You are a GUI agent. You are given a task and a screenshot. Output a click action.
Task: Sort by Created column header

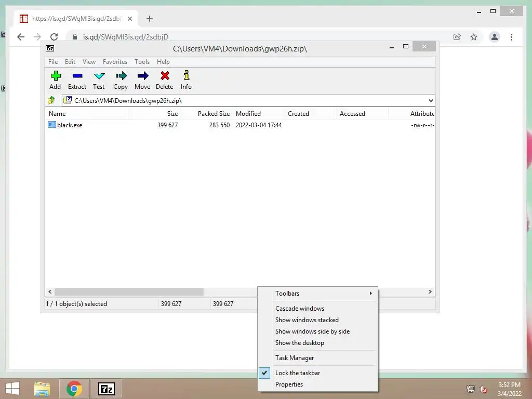coord(310,114)
